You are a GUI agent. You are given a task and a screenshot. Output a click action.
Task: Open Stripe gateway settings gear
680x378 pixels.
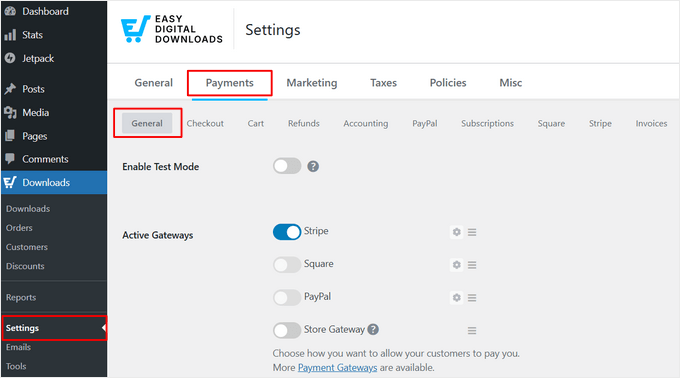(x=457, y=232)
